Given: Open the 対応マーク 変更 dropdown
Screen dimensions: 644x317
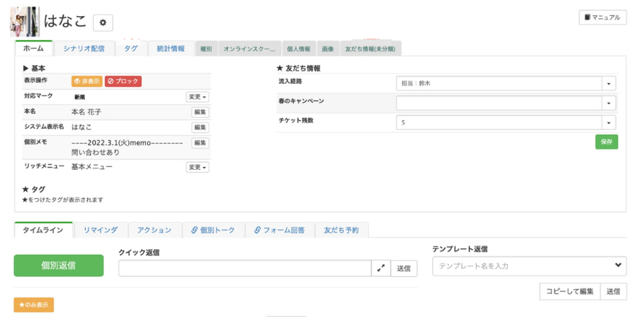Looking at the screenshot, I should 197,97.
